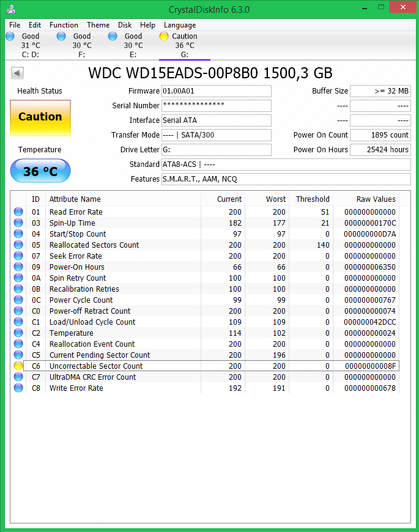Screen dimensions: 419x532
Task: Click the Power On Hours value 25424 hours
Action: [x=380, y=150]
